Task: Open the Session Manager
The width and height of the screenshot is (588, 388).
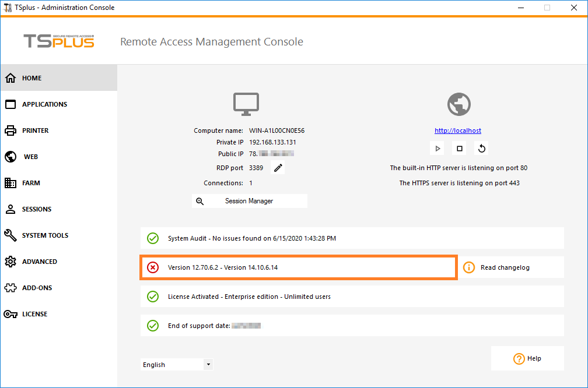Action: point(249,201)
